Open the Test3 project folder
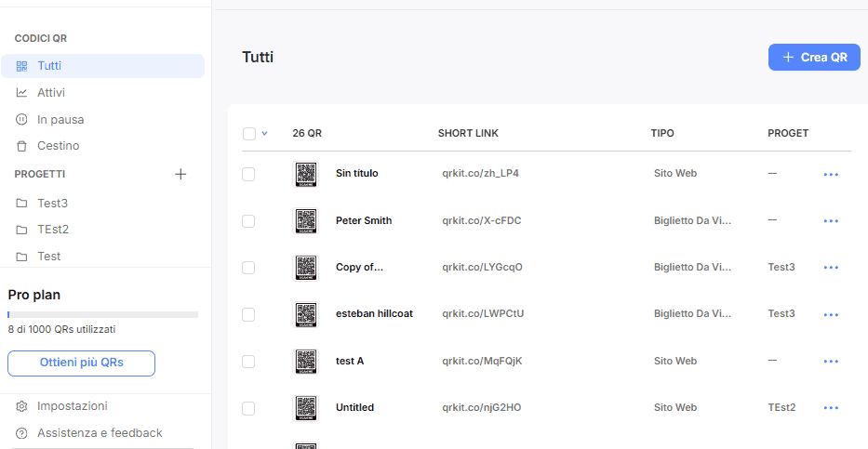The image size is (868, 449). point(52,204)
